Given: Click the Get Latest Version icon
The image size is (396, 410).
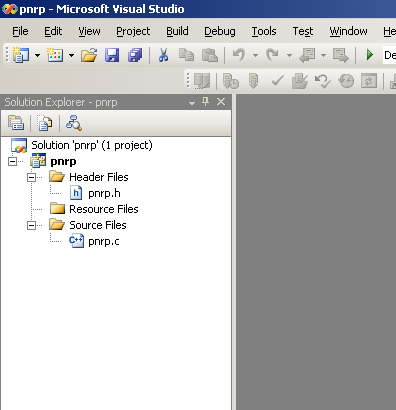Looking at the screenshot, I should tap(231, 81).
